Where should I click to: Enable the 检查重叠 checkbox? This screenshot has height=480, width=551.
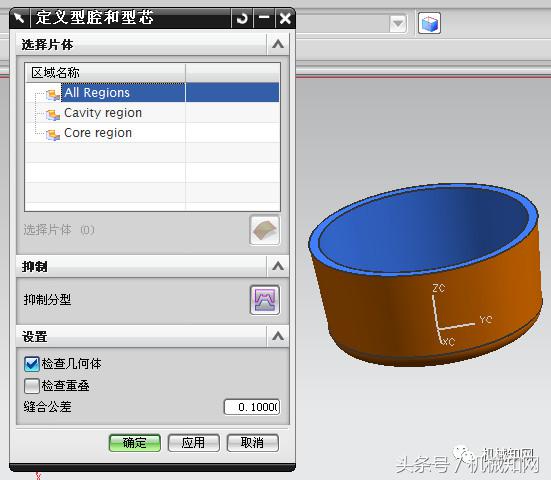pyautogui.click(x=32, y=385)
